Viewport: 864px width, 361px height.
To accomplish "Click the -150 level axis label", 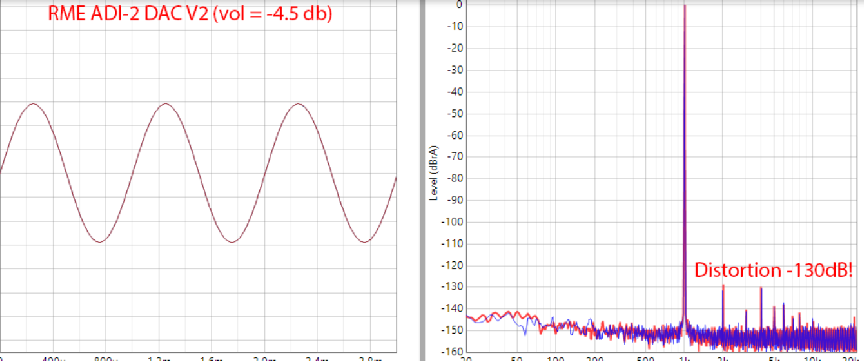I will (x=452, y=331).
